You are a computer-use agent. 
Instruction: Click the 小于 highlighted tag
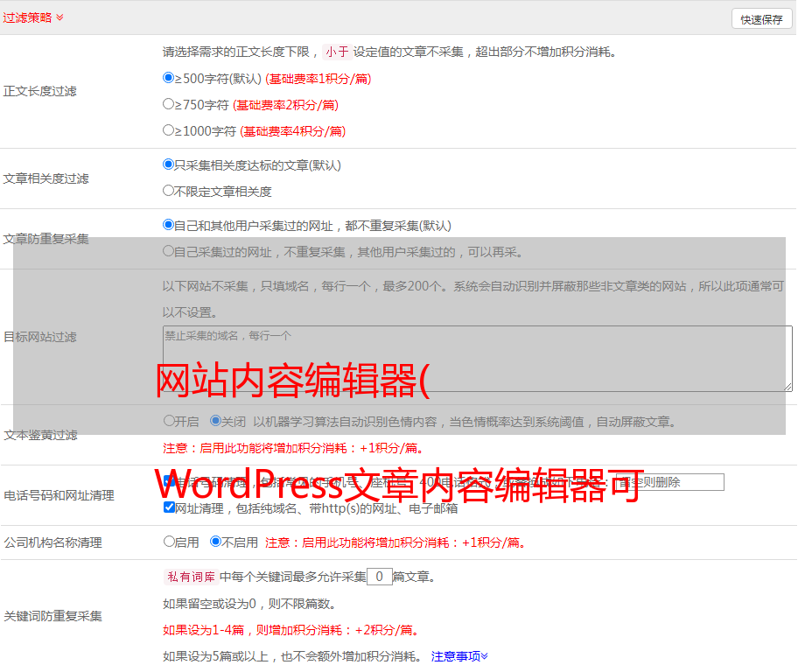[337, 52]
